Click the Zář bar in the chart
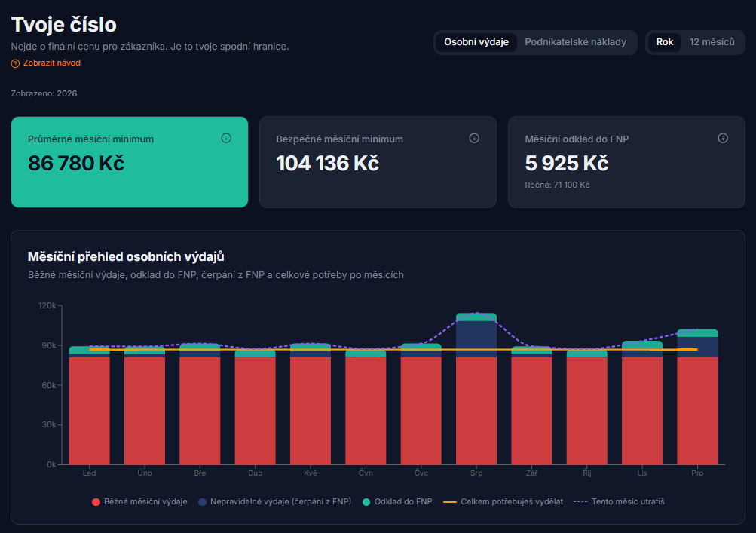 click(x=531, y=405)
